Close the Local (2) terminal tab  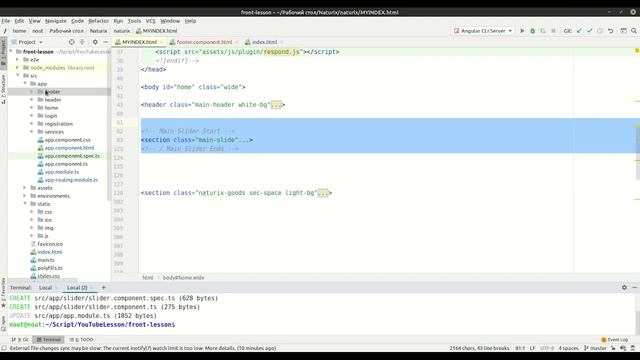click(92, 288)
